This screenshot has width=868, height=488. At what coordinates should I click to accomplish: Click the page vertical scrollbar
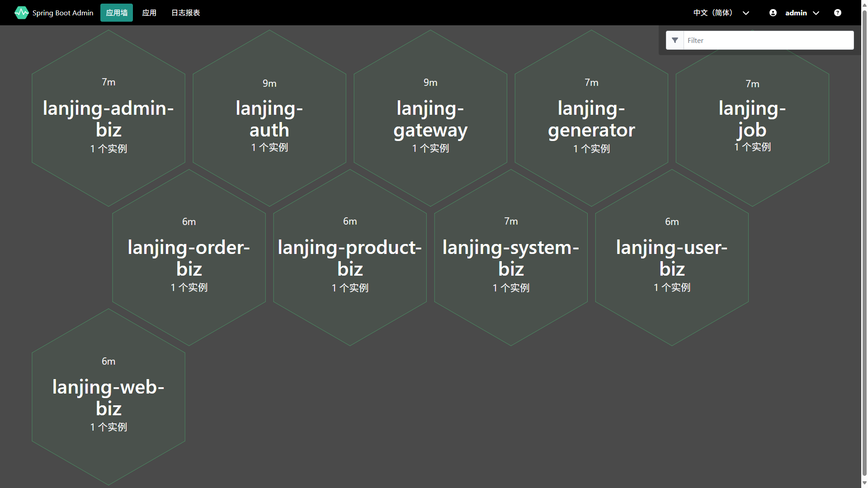click(x=864, y=244)
